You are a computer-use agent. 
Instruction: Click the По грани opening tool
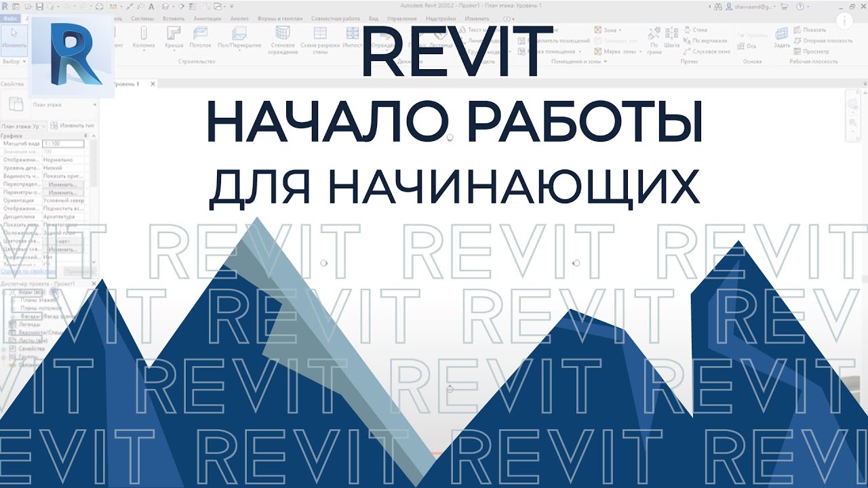coord(654,41)
